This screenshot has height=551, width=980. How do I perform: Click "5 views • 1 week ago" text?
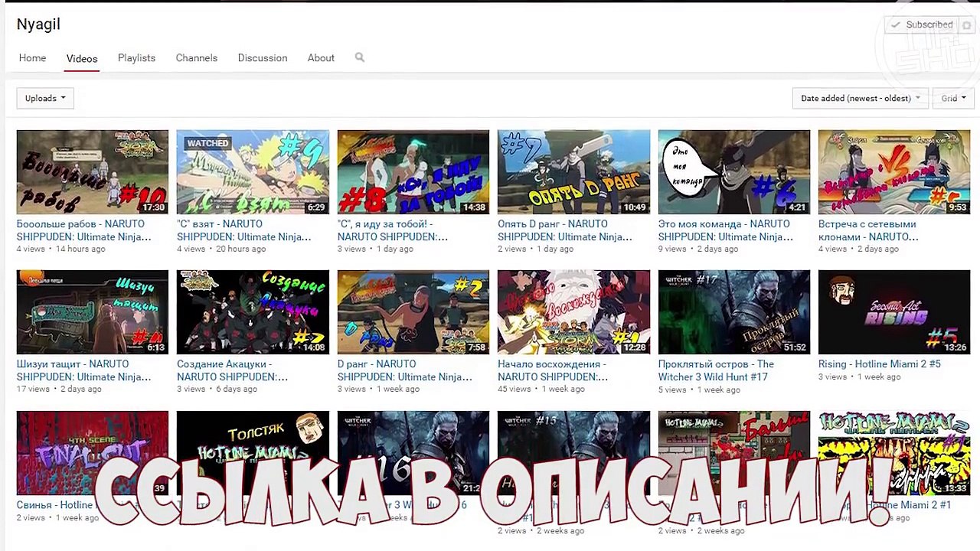point(699,390)
